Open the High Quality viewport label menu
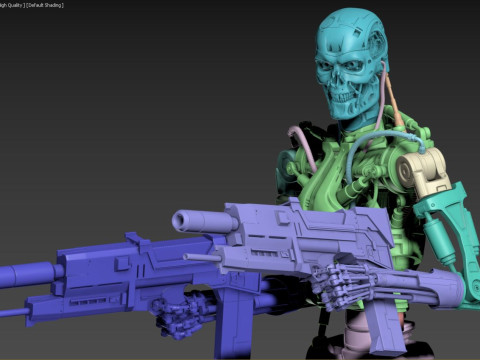 12,5
